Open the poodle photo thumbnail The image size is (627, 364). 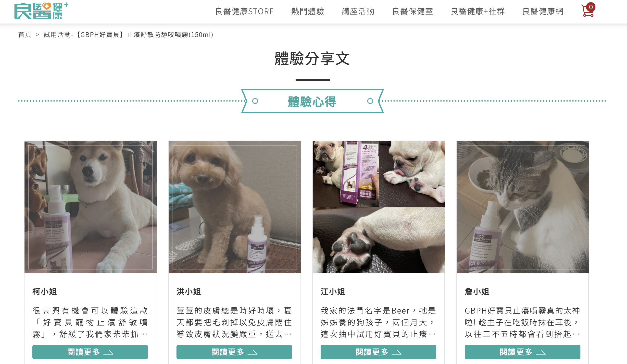tap(235, 207)
